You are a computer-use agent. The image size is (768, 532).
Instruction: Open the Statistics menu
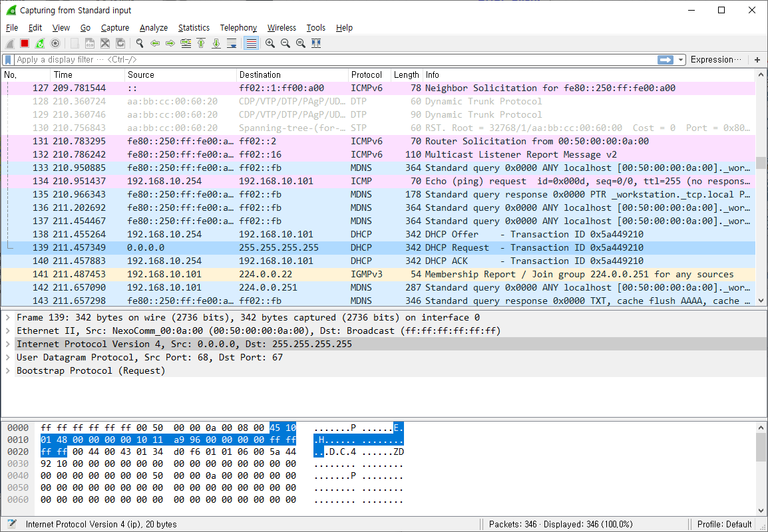(194, 28)
